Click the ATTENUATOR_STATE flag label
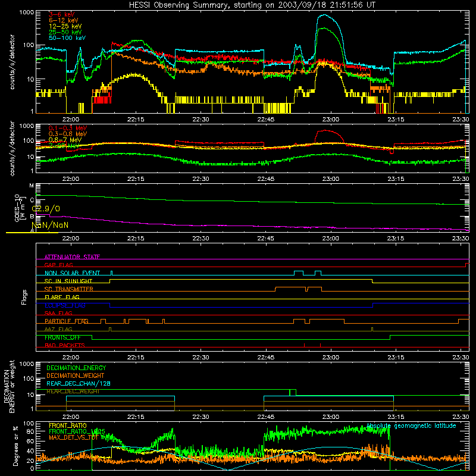This screenshot has width=476, height=476. pos(72,257)
